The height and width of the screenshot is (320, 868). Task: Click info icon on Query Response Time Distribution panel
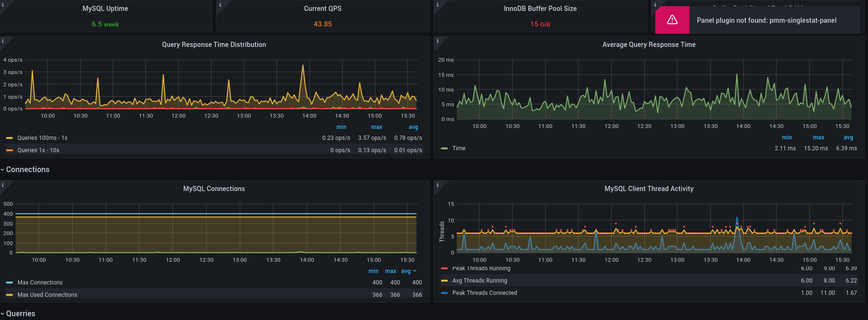point(2,41)
